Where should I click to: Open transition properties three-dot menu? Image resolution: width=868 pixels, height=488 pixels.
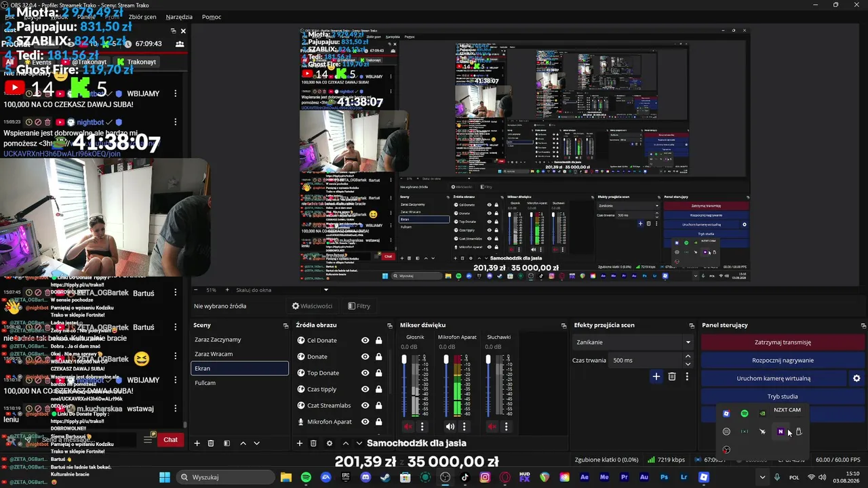tap(687, 377)
